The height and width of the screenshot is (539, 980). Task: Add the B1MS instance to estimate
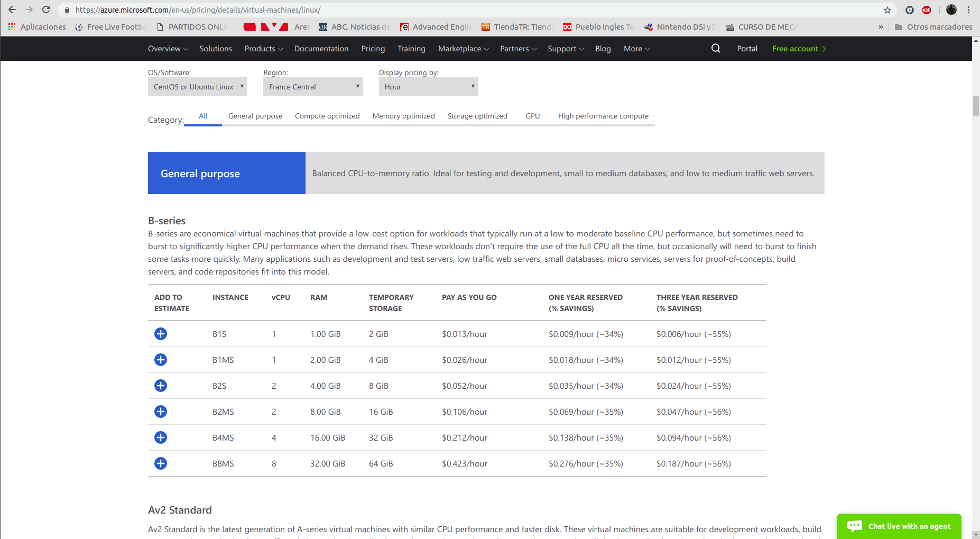tap(161, 360)
